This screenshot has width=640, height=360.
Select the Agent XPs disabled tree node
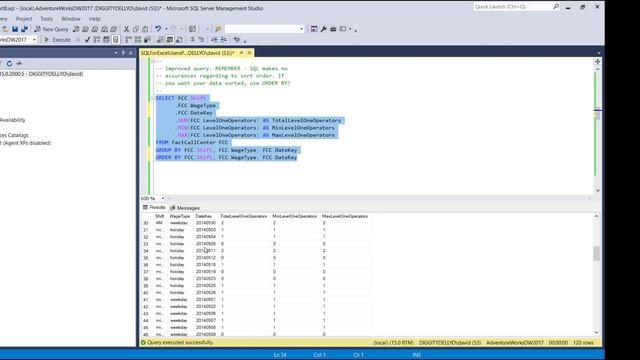(x=26, y=143)
